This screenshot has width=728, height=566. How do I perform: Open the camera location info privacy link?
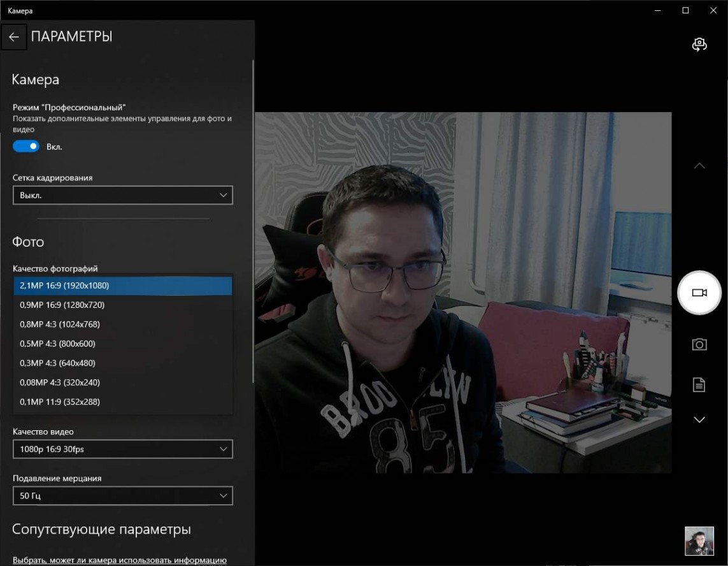tap(120, 560)
